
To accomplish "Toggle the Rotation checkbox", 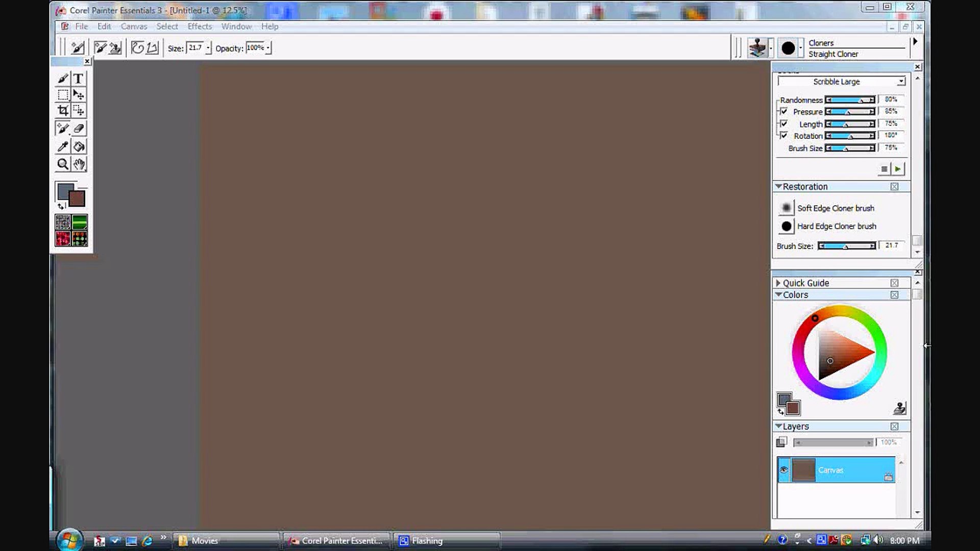I will (x=784, y=135).
